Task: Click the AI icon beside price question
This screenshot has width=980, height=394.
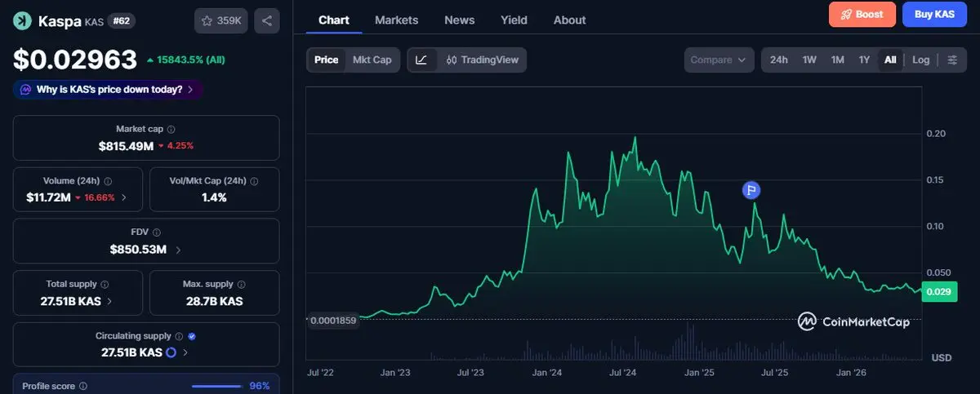Action: [26, 90]
